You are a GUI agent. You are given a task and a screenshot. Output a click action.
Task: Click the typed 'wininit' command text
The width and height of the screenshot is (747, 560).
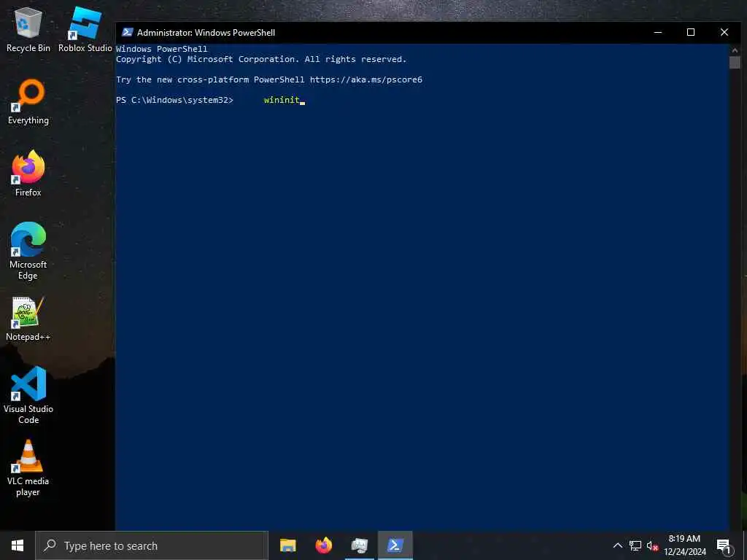282,100
